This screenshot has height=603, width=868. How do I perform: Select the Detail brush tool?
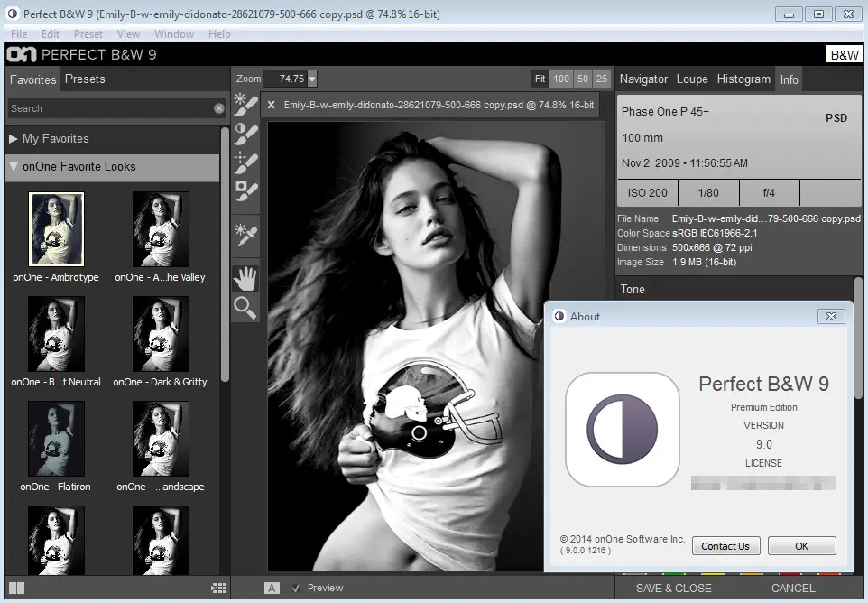click(245, 162)
